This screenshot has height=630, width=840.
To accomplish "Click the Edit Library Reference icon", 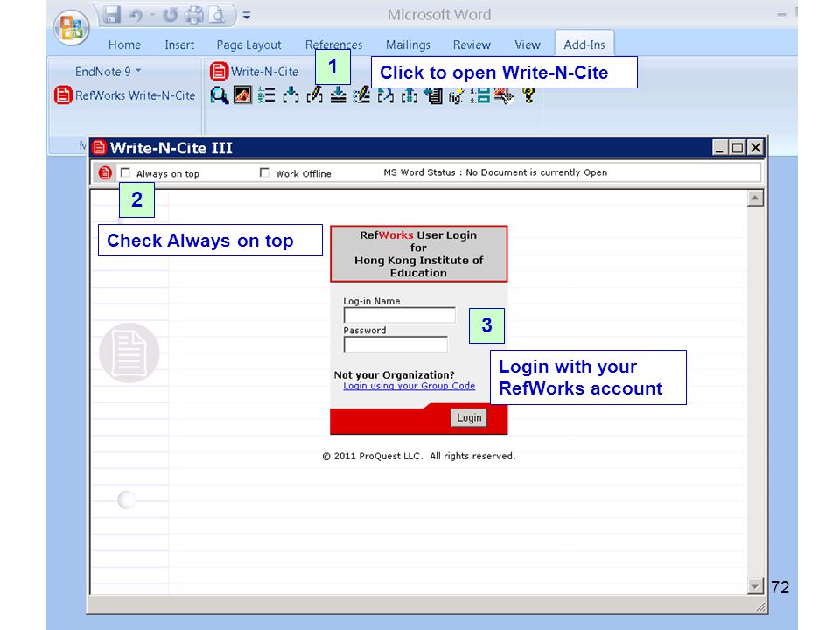I will tap(361, 95).
